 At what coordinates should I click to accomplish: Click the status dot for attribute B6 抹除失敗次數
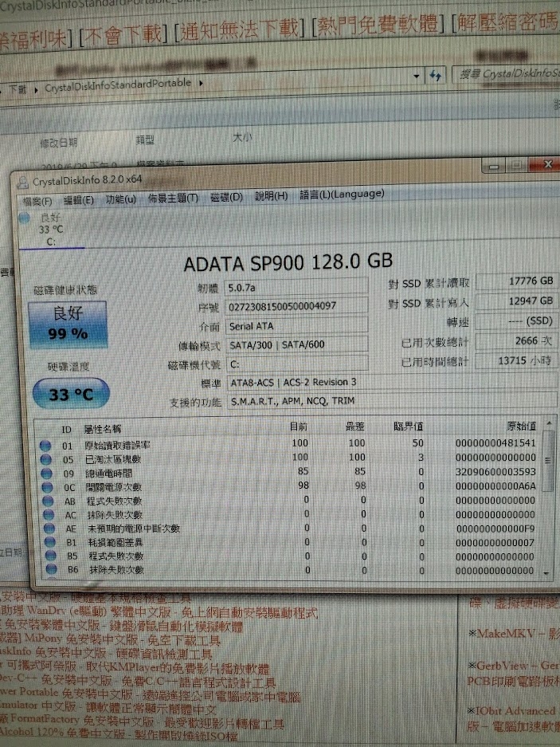(x=52, y=569)
